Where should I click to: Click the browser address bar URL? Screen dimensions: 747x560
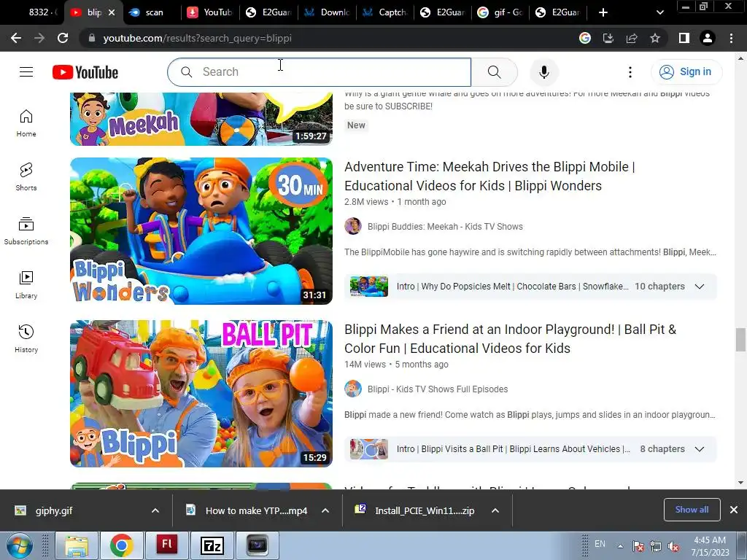tap(197, 38)
